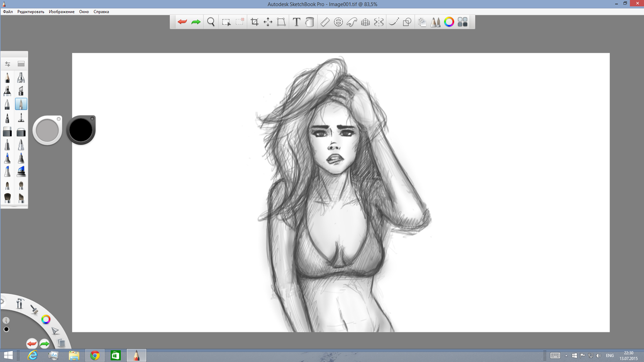The width and height of the screenshot is (644, 362).
Task: Open the Color wheel in lagoon
Action: (46, 320)
